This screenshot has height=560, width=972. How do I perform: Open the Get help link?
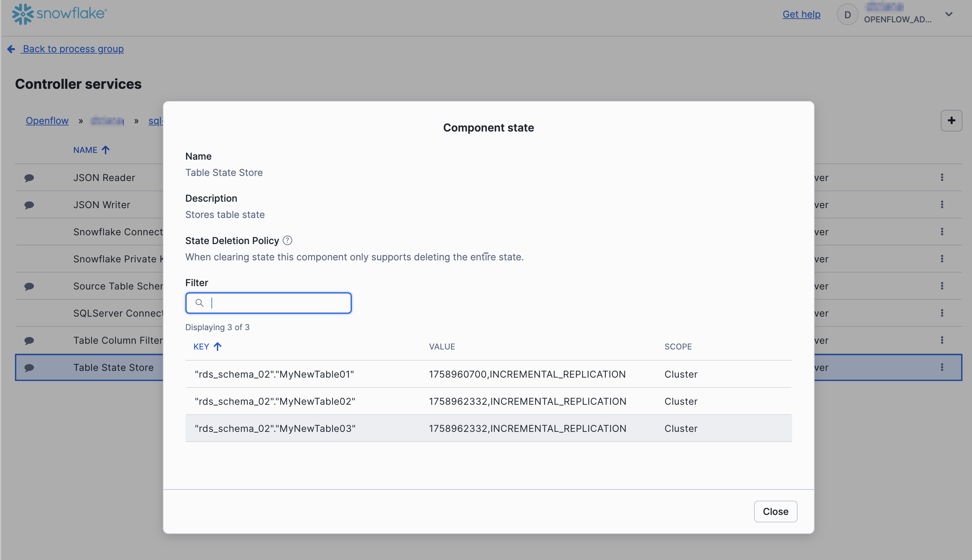802,14
